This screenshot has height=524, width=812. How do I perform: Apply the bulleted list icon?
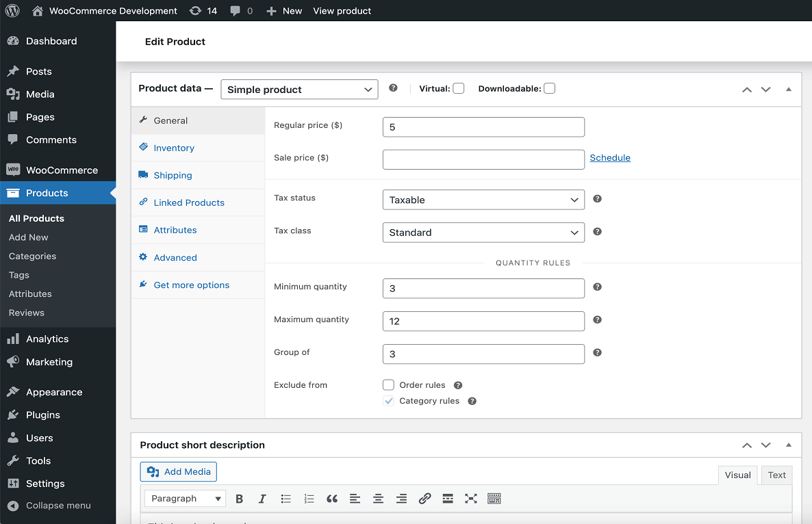pyautogui.click(x=286, y=498)
